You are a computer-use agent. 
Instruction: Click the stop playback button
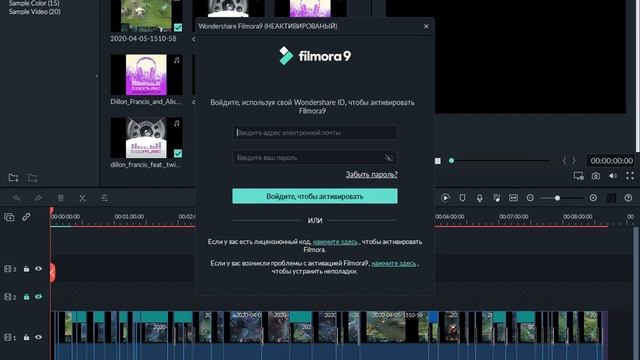438,161
